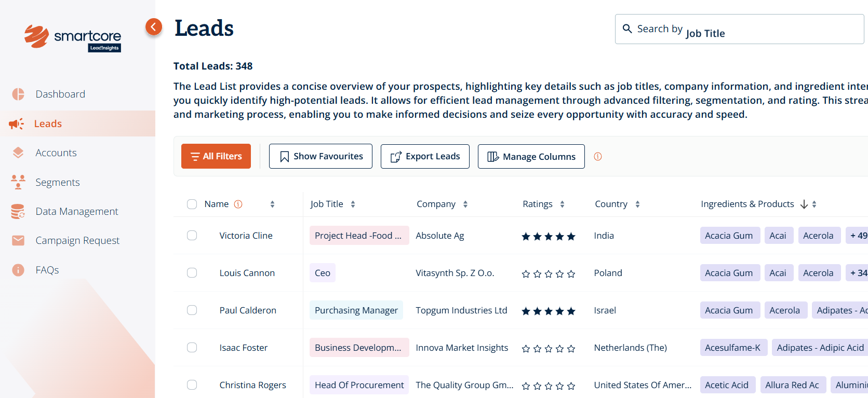Screen dimensions: 868x398
Task: Open the Accounts page
Action: pos(56,153)
